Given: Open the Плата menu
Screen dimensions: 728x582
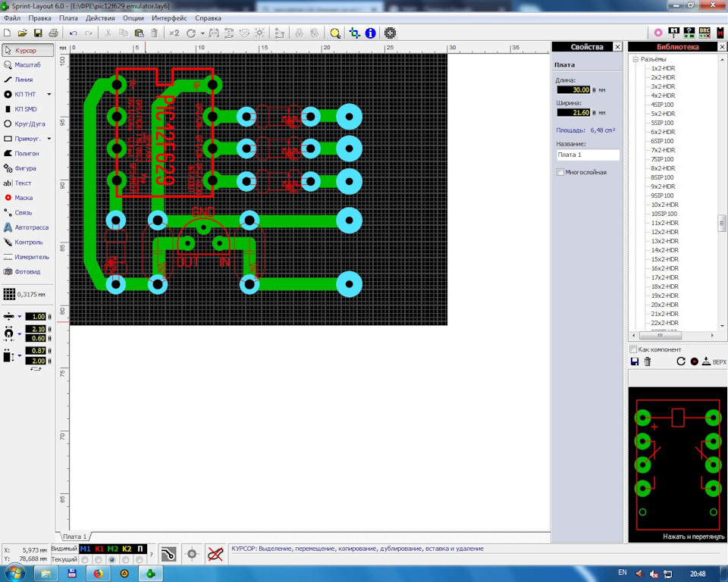Looking at the screenshot, I should tap(68, 18).
